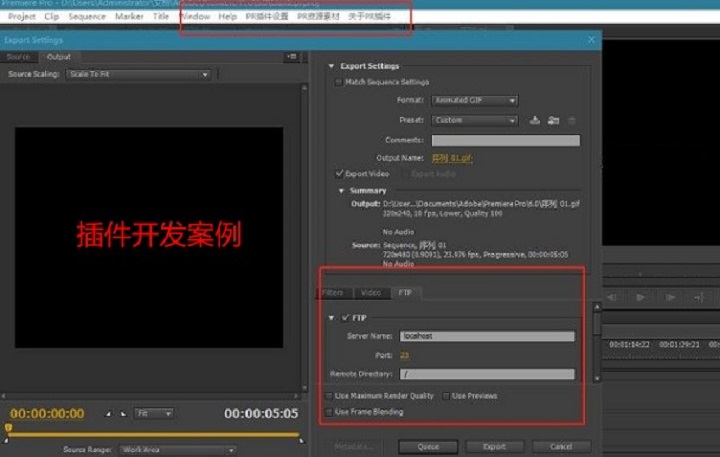The image size is (720, 457).
Task: Click the Port value 21
Action: tap(404, 355)
